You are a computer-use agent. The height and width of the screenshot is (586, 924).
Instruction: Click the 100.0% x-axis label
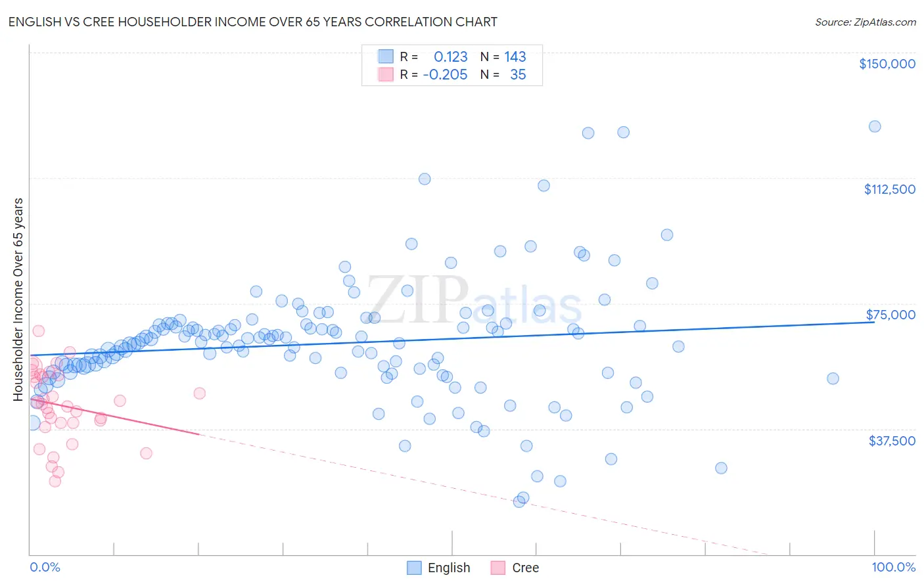point(893,567)
